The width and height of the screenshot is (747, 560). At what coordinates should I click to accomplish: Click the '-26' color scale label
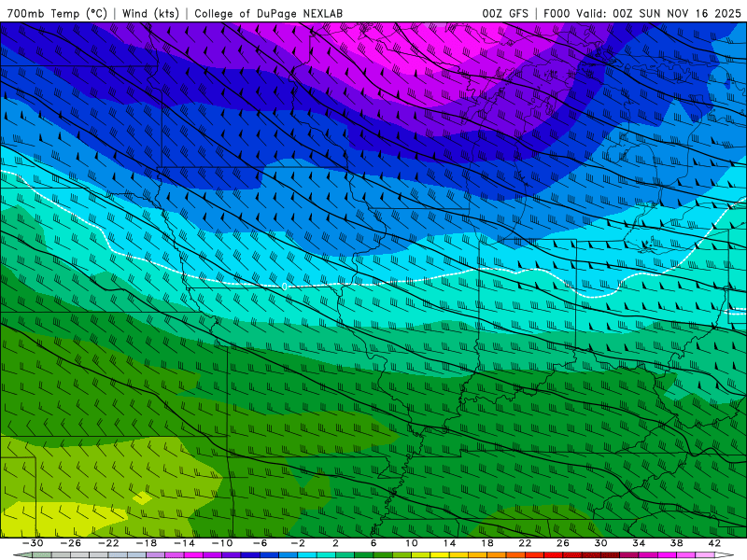(71, 543)
